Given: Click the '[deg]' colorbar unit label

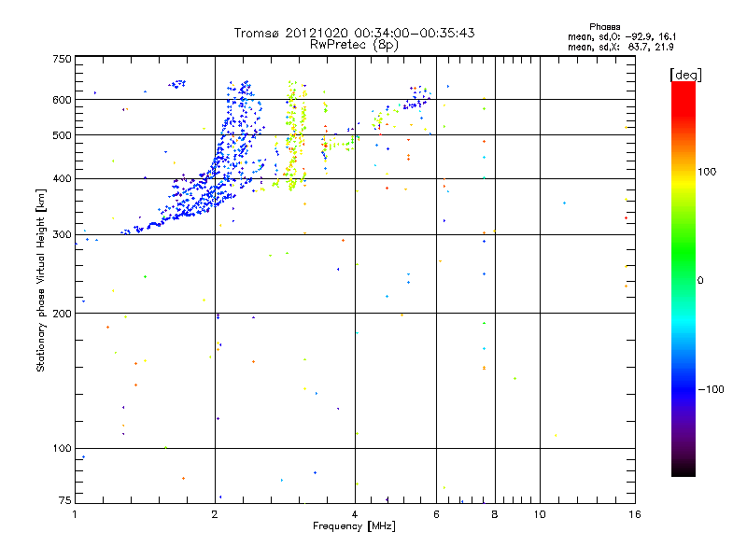Looking at the screenshot, I should click(685, 75).
